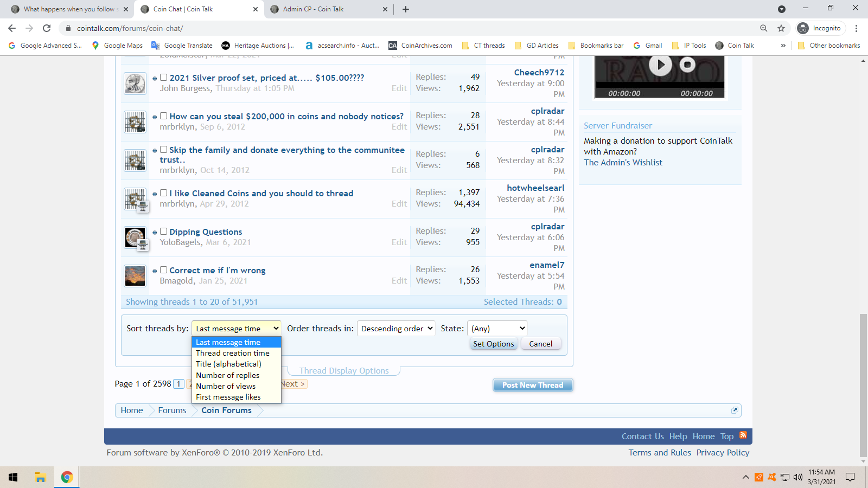Screen dimensions: 868x488
Task: Stop the radio widget playback
Action: pyautogui.click(x=687, y=65)
